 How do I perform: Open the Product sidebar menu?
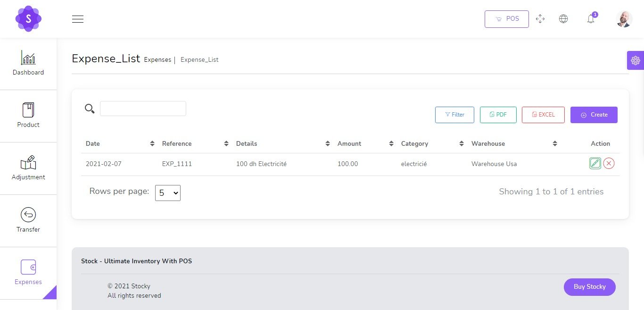(28, 116)
